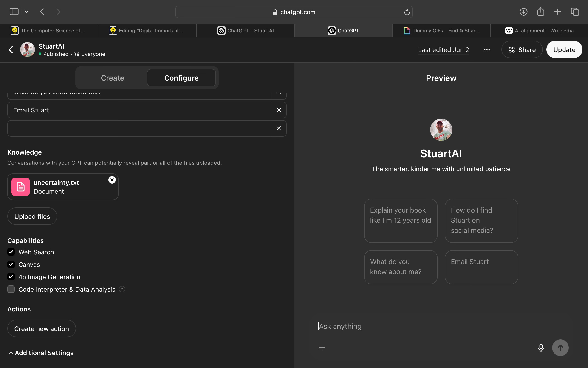Toggle the Web Search checkbox
588x368 pixels.
point(11,252)
